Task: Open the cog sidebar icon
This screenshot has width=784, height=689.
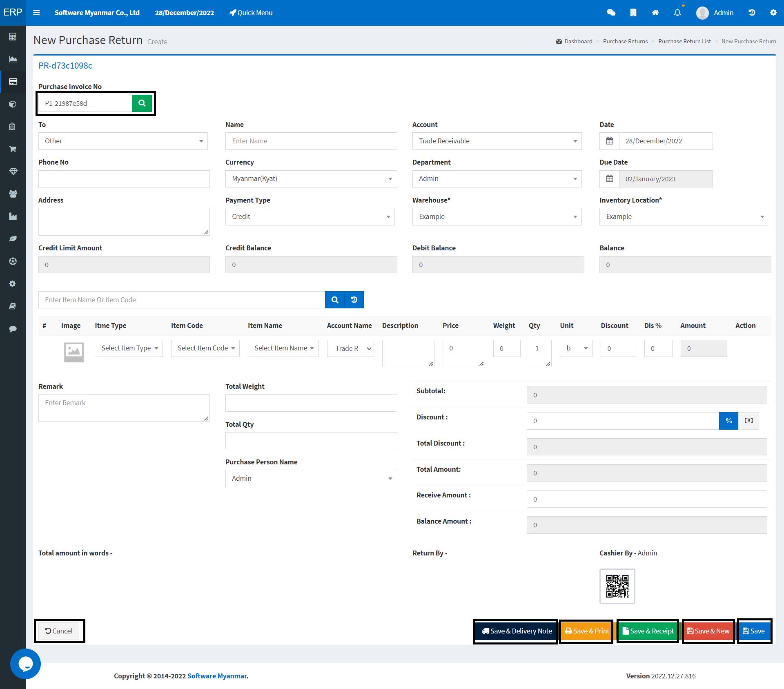Action: tap(13, 283)
